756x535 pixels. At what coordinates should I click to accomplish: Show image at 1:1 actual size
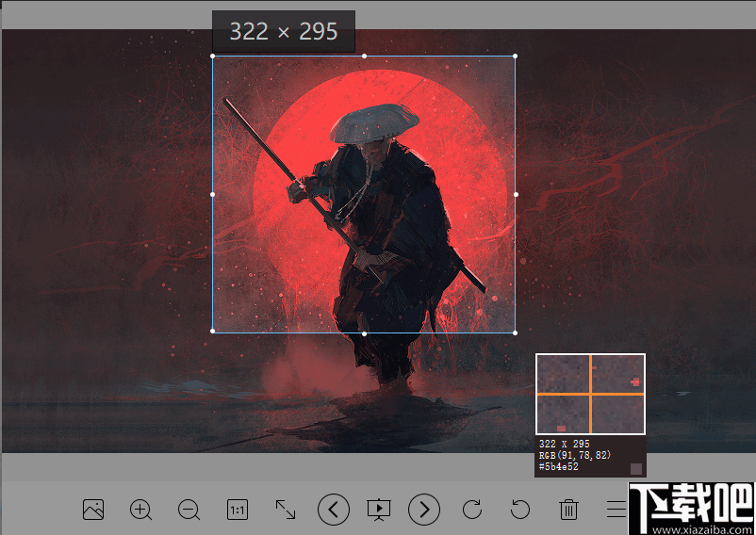click(x=238, y=510)
